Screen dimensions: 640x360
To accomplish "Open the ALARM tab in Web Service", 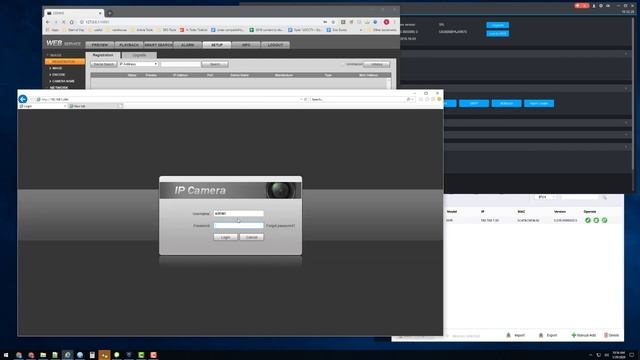I will coord(188,45).
